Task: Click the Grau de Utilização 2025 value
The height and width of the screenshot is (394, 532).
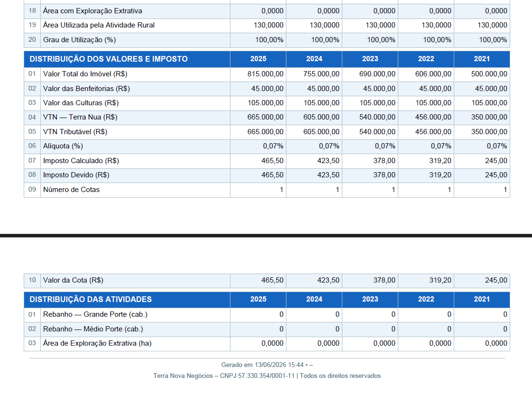Action: [x=269, y=40]
